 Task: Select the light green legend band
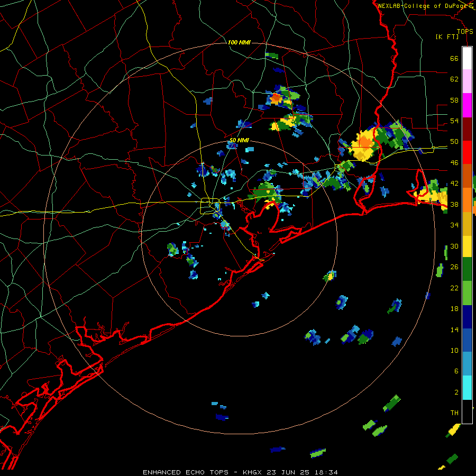pos(467,293)
